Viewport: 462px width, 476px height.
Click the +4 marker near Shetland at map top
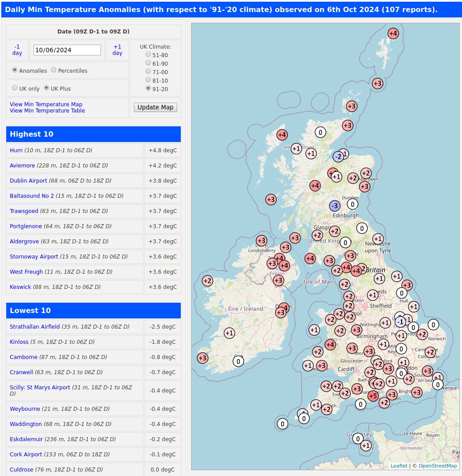[393, 33]
